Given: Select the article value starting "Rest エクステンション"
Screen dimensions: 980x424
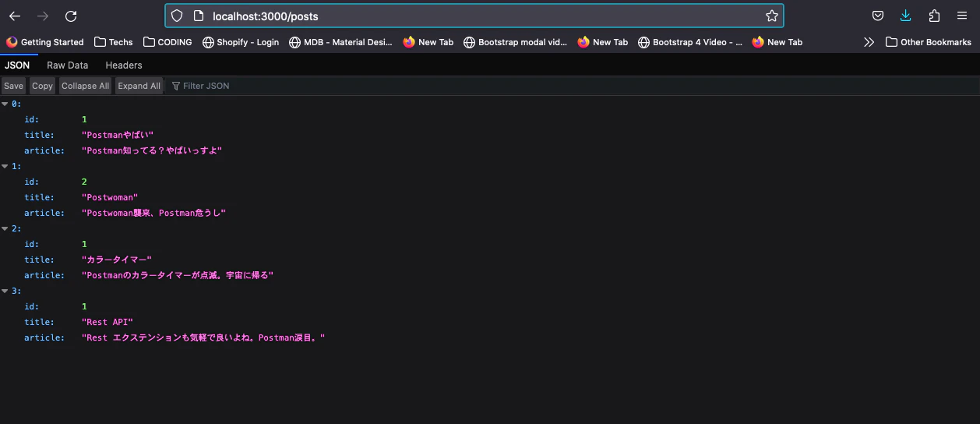Looking at the screenshot, I should pos(203,337).
